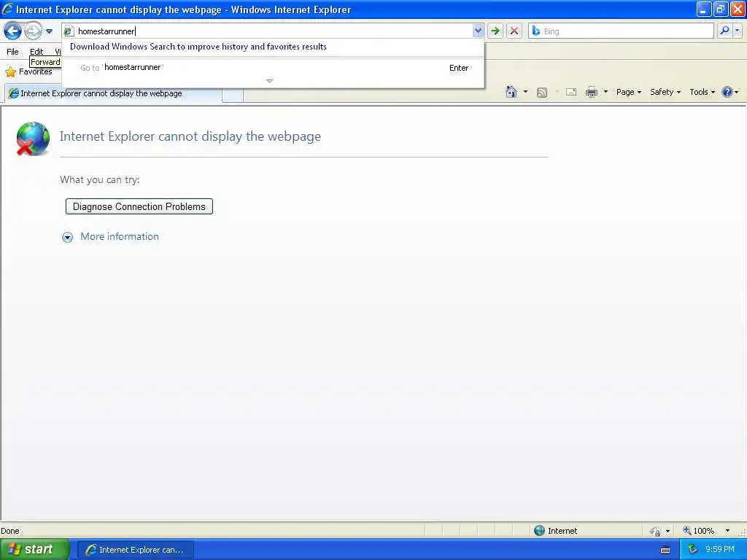
Task: Click the Windows Start button
Action: 35,549
